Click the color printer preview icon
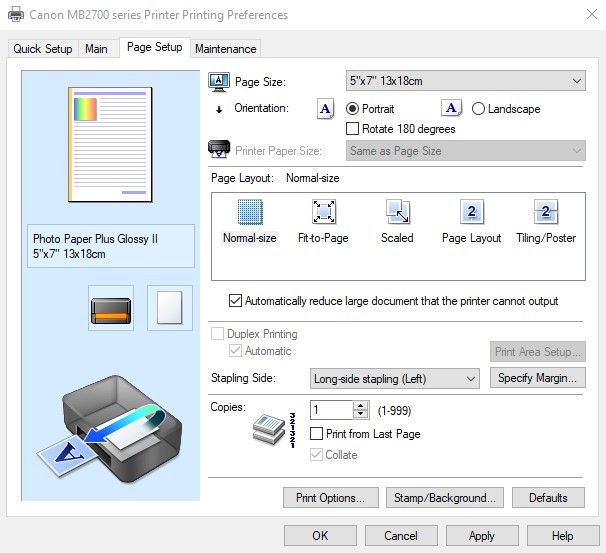Image resolution: width=606 pixels, height=553 pixels. click(x=111, y=308)
